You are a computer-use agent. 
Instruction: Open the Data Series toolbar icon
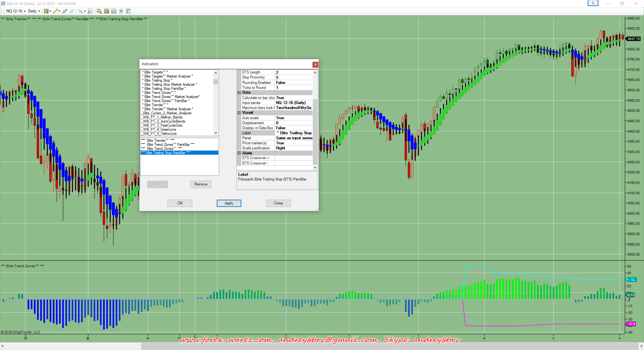click(x=107, y=11)
